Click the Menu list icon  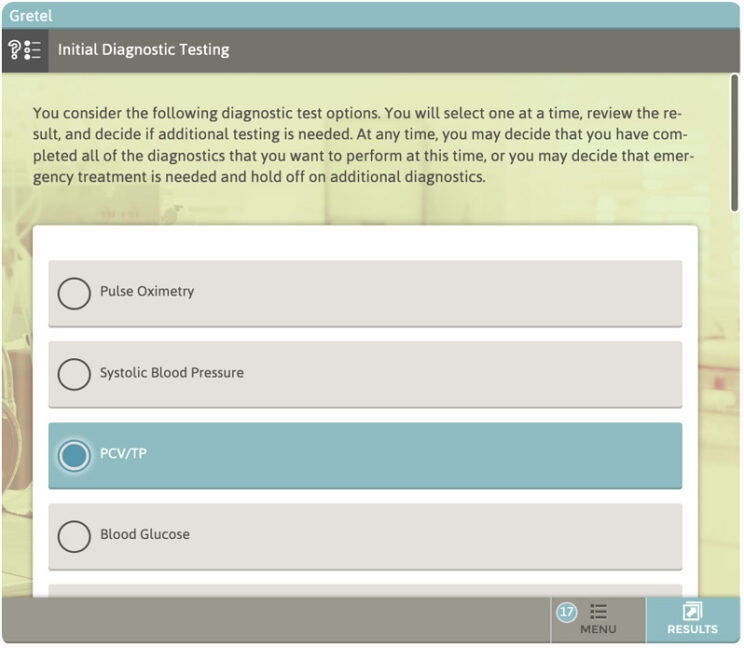click(599, 610)
